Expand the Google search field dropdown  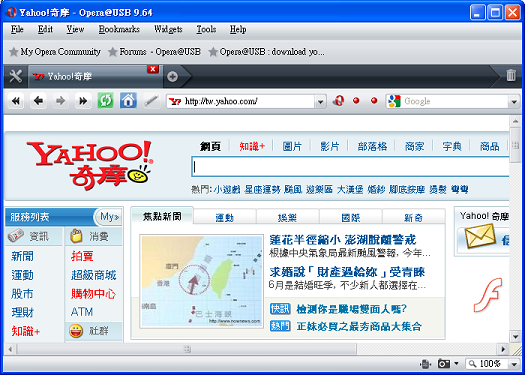[514, 101]
